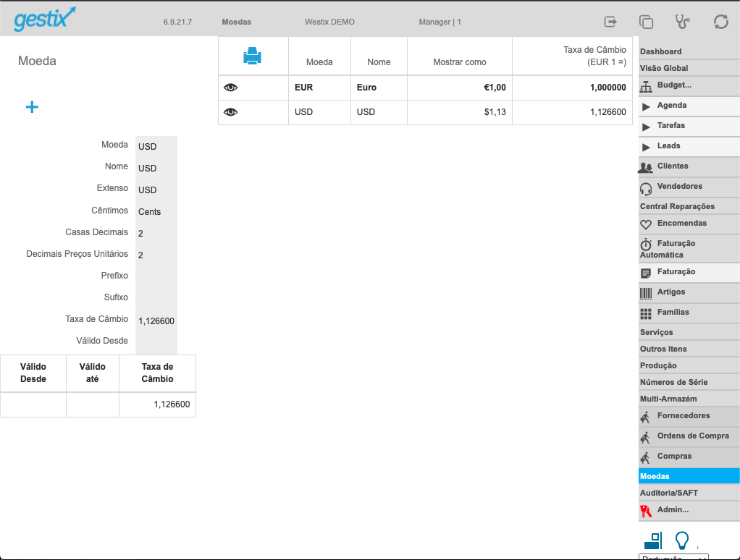740x560 pixels.
Task: Click the Decimais Preços Unitários field value
Action: 156,255
